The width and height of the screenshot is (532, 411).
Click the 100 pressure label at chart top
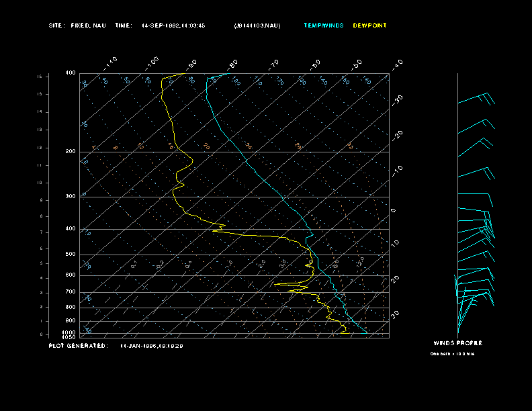pos(71,73)
